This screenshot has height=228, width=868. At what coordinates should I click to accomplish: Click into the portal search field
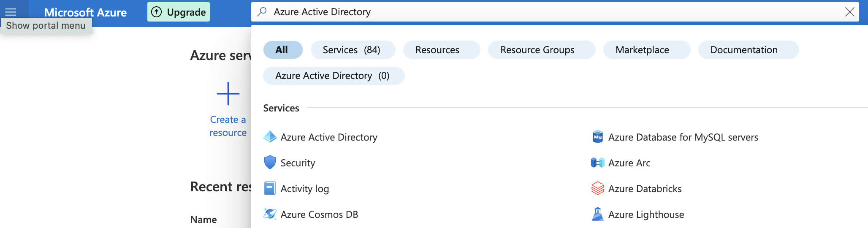pyautogui.click(x=549, y=12)
